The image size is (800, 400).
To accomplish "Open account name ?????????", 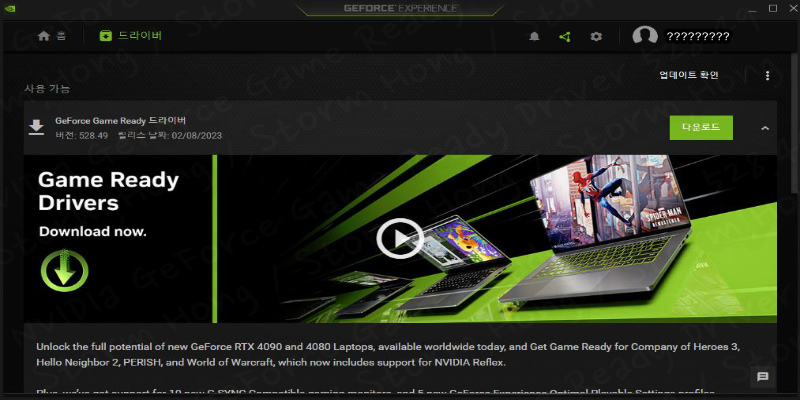I will pos(697,36).
